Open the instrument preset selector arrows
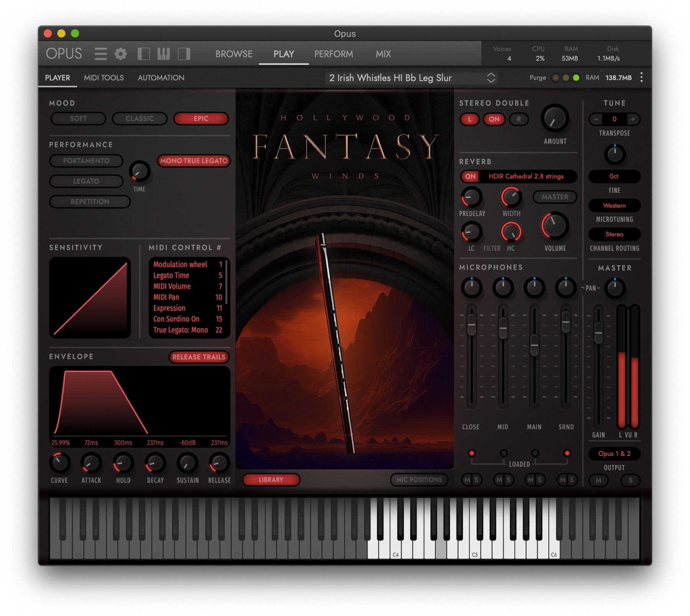The height and width of the screenshot is (616, 690). [x=491, y=78]
